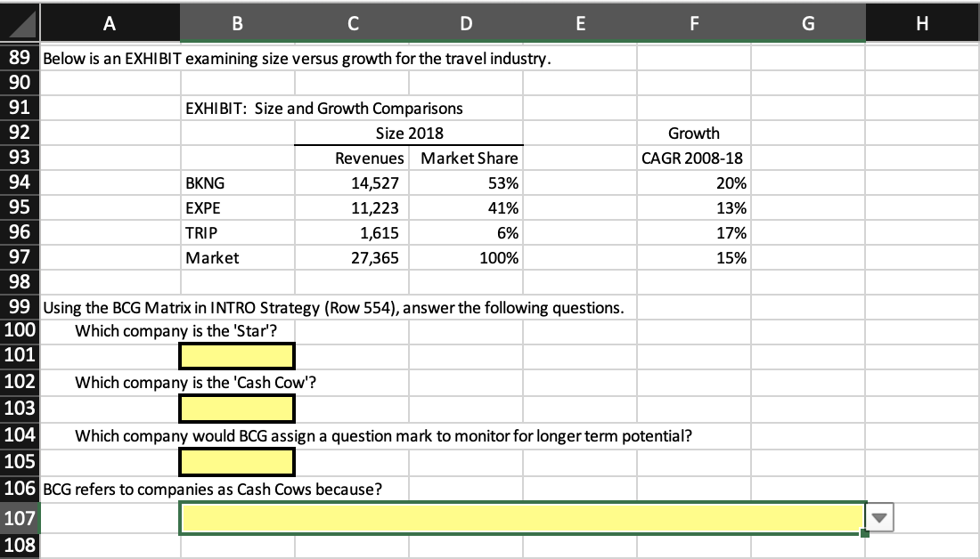
Task: Click the row 89 exhibit description text
Action: point(297,58)
